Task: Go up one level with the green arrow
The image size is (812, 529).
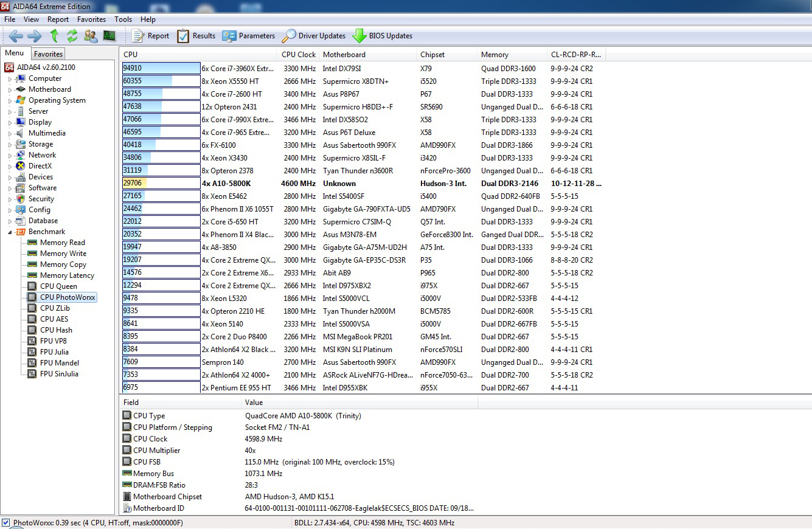Action: click(54, 36)
